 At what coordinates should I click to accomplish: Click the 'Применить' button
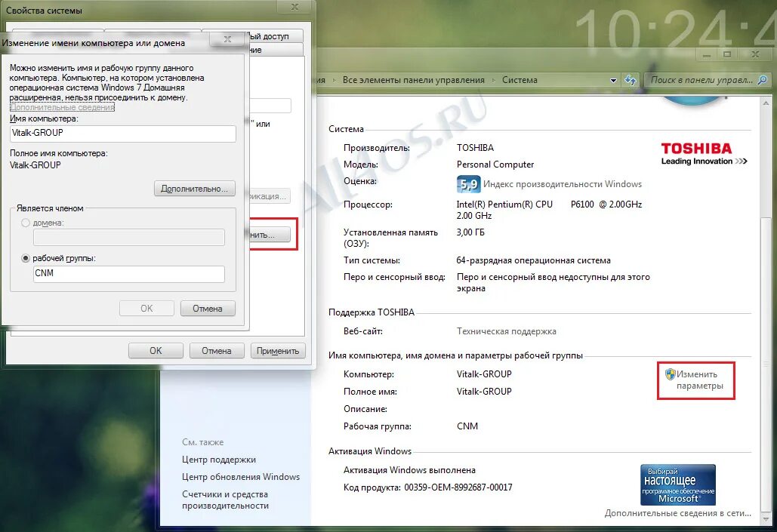279,350
